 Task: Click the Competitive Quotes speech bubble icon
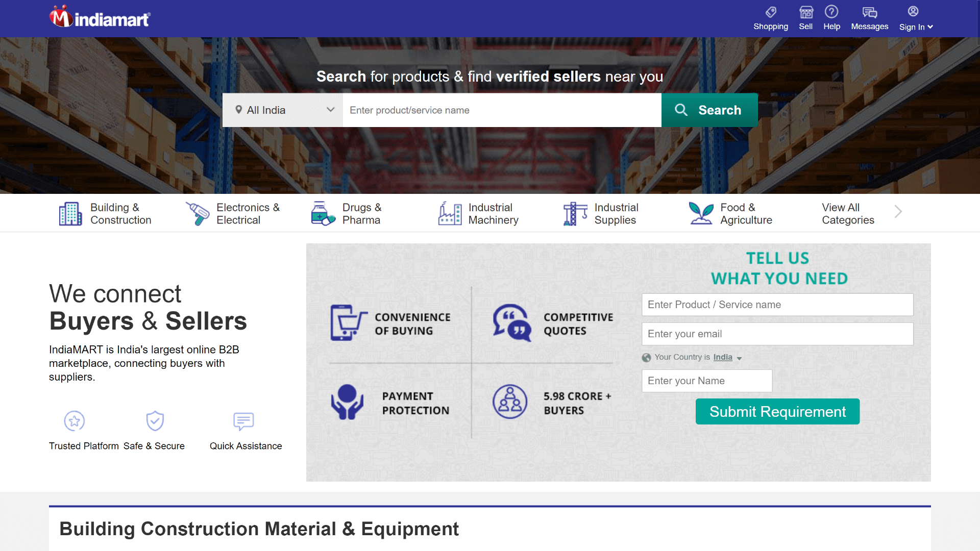tap(512, 323)
